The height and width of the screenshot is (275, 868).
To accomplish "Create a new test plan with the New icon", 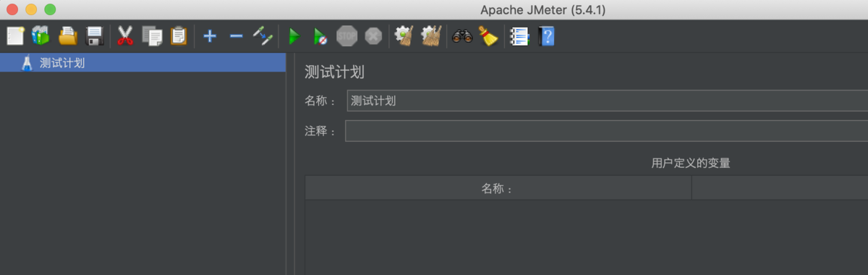I will [x=15, y=35].
